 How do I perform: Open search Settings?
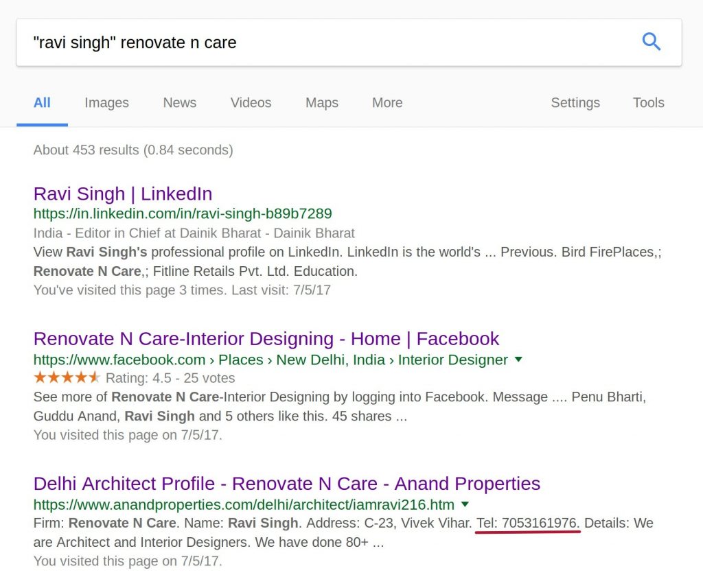(x=575, y=103)
